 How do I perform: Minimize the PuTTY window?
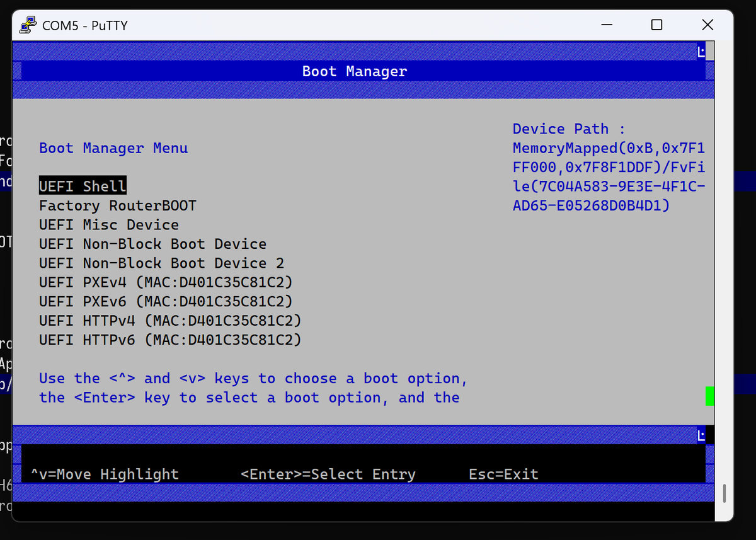tap(607, 25)
